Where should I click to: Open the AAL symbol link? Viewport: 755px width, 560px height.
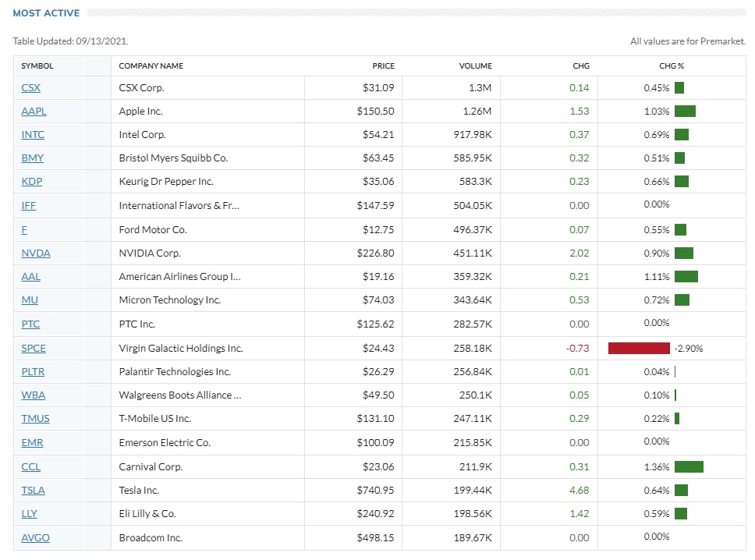click(31, 277)
